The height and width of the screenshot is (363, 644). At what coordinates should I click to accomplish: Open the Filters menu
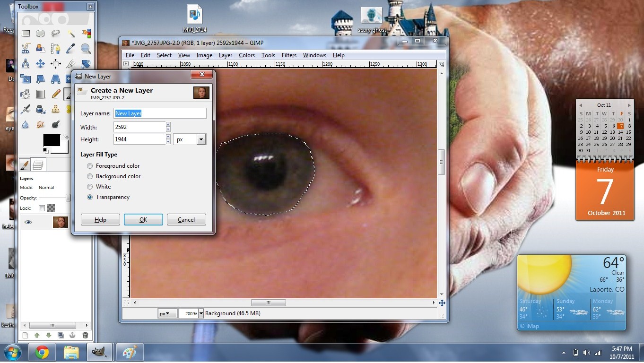click(x=289, y=55)
